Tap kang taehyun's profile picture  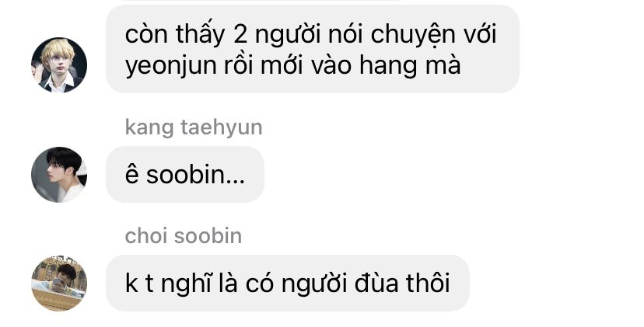[59, 174]
